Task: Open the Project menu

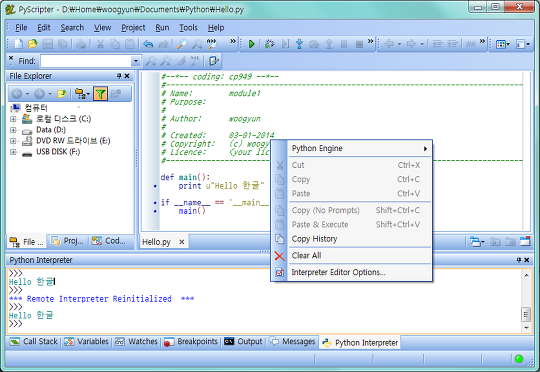Action: (133, 28)
